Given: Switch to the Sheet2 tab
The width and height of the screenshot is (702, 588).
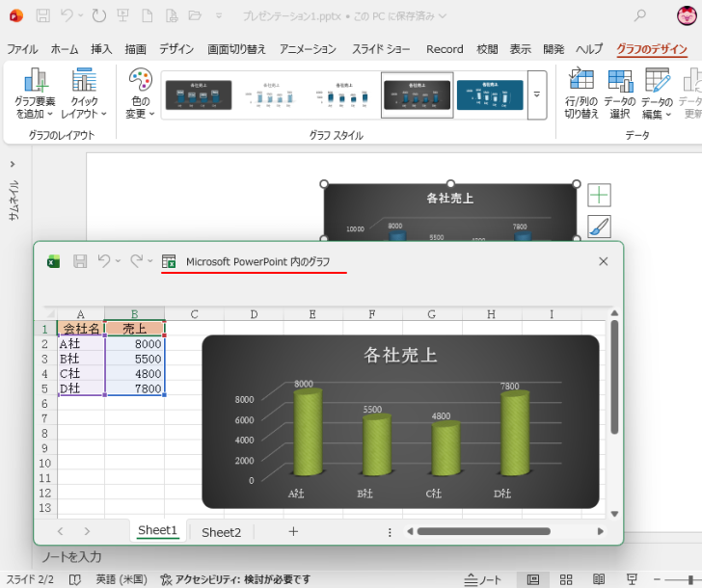Looking at the screenshot, I should 221,532.
